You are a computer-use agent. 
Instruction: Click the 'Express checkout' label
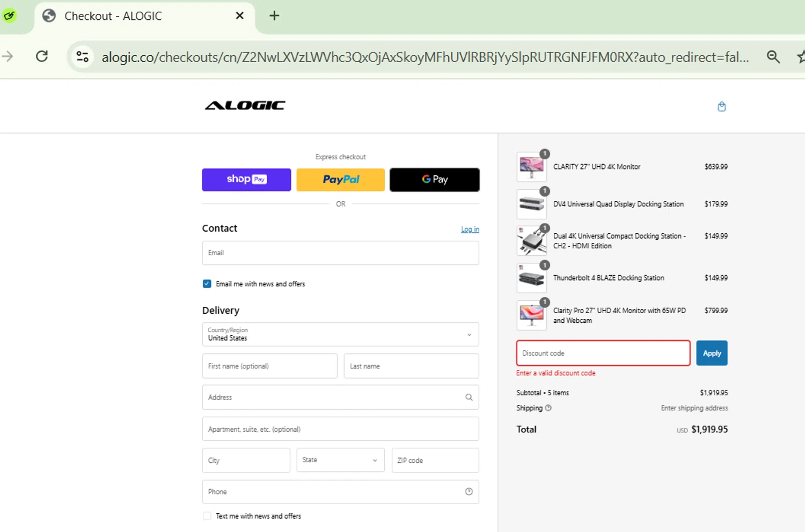(x=341, y=157)
